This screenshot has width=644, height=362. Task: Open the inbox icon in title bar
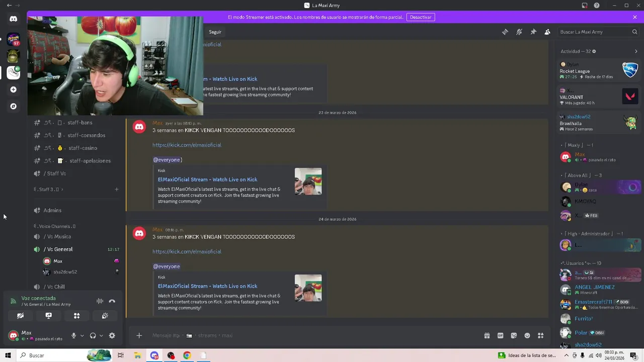pyautogui.click(x=585, y=6)
